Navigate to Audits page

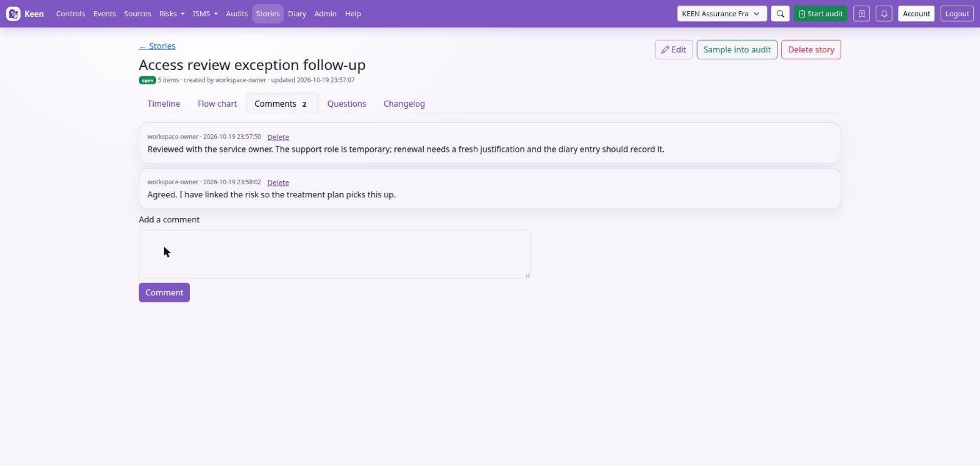(x=237, y=14)
